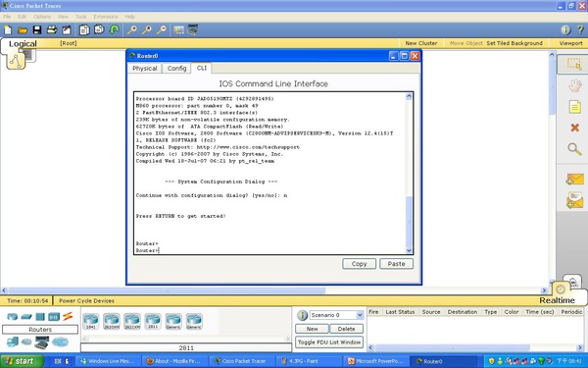Open help question mark icon

click(580, 30)
